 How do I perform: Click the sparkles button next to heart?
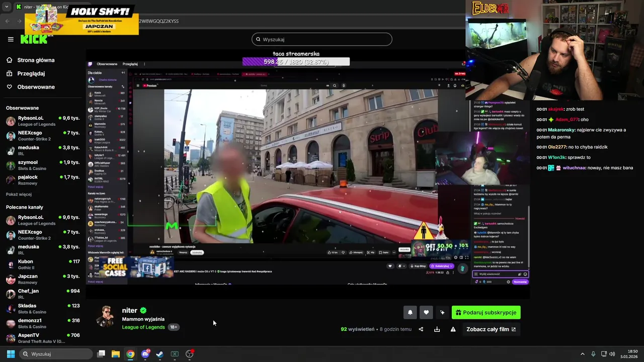pos(442,313)
